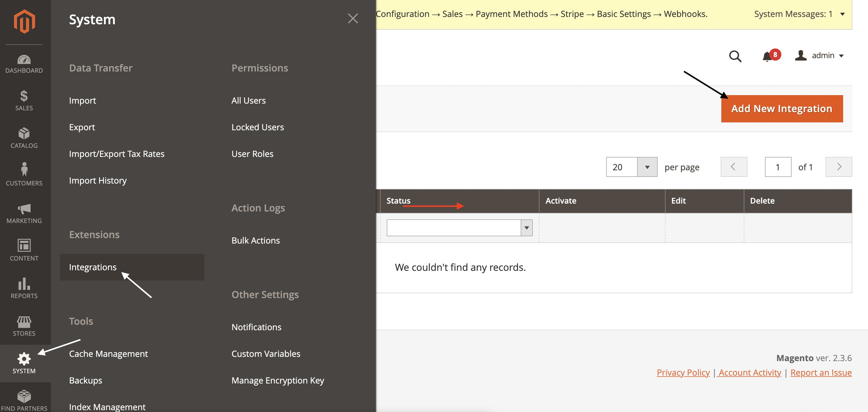Open Cache Management under Tools
868x412 pixels.
click(x=108, y=354)
